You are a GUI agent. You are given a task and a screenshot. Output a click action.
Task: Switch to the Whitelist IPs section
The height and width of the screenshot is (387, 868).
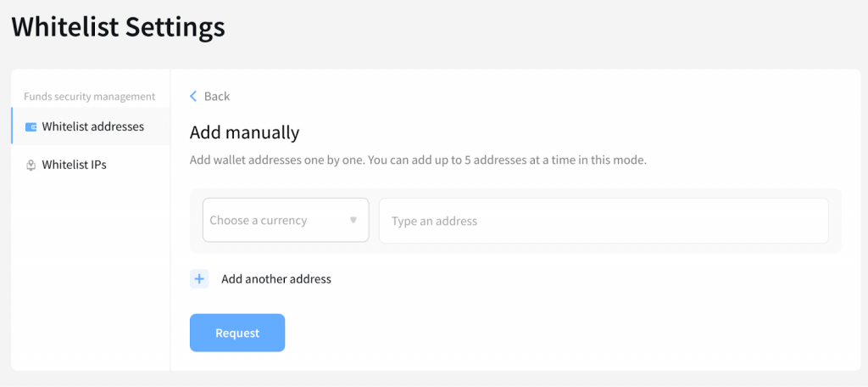[x=91, y=165]
